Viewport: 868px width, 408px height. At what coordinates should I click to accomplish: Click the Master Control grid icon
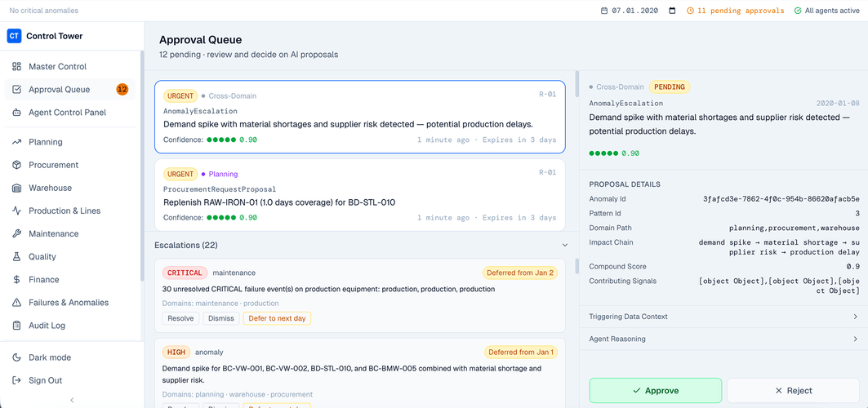click(x=16, y=66)
